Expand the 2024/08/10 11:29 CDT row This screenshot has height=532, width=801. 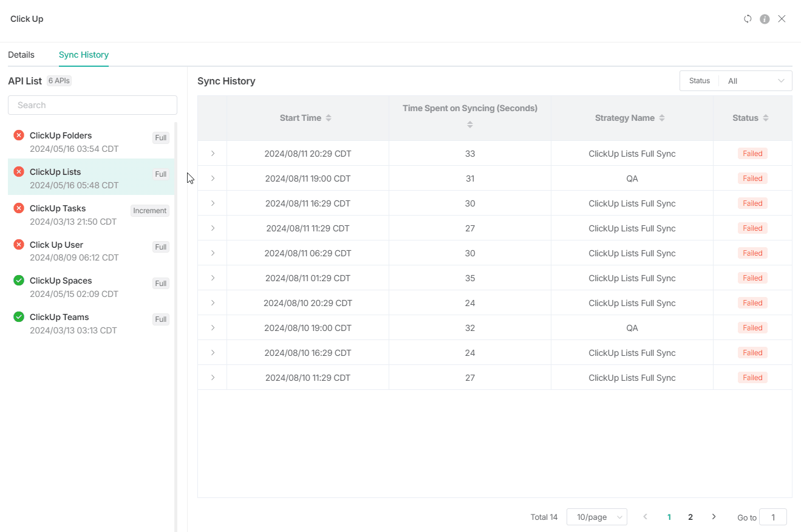(x=213, y=378)
